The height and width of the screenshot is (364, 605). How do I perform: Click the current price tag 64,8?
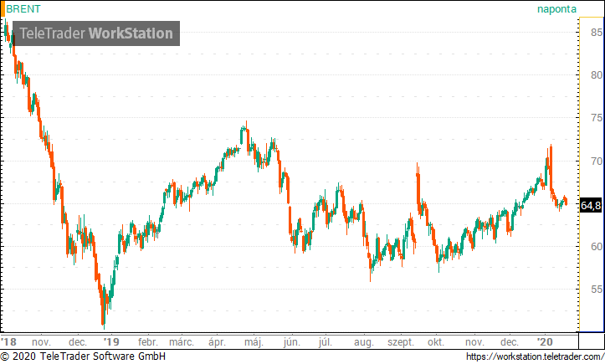(x=591, y=205)
